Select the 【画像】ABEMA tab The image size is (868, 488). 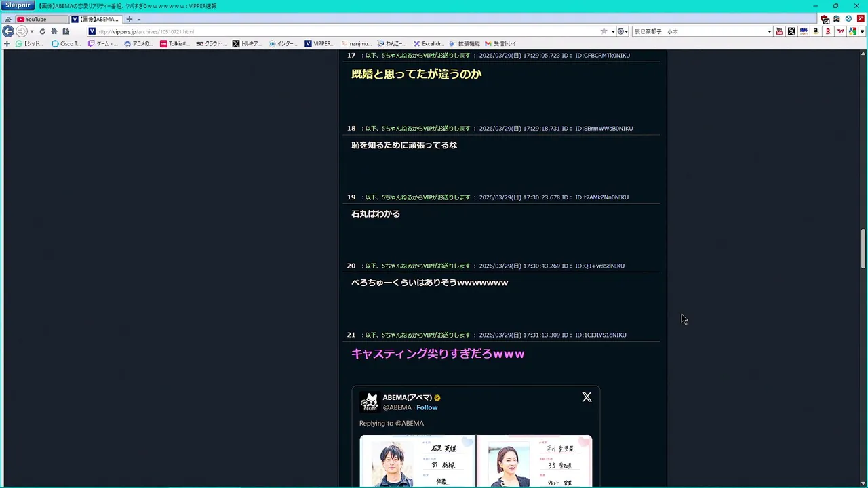click(96, 19)
